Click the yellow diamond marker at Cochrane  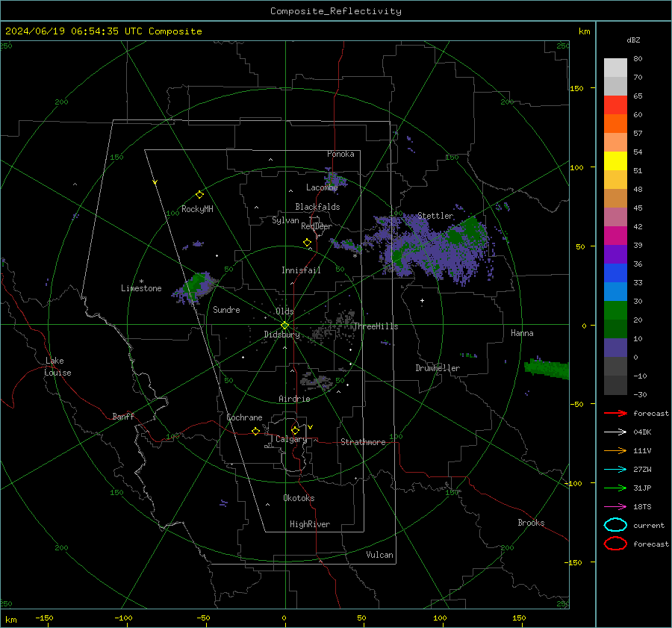(x=255, y=431)
